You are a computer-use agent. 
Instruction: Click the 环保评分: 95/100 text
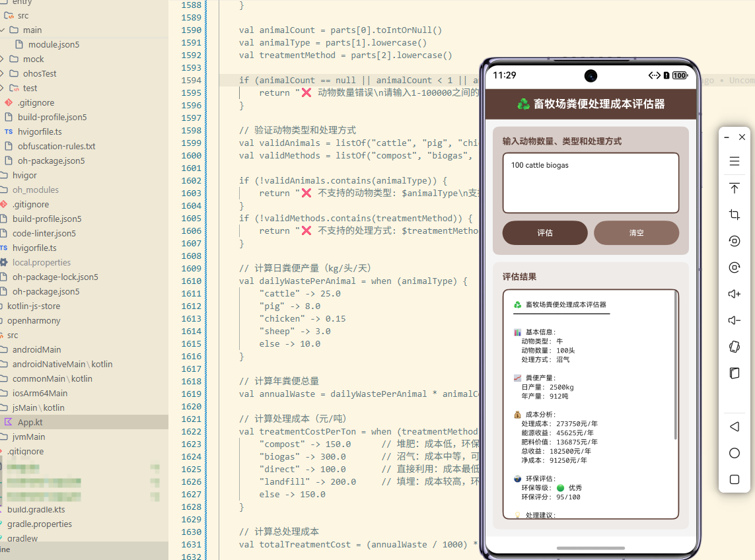point(551,497)
